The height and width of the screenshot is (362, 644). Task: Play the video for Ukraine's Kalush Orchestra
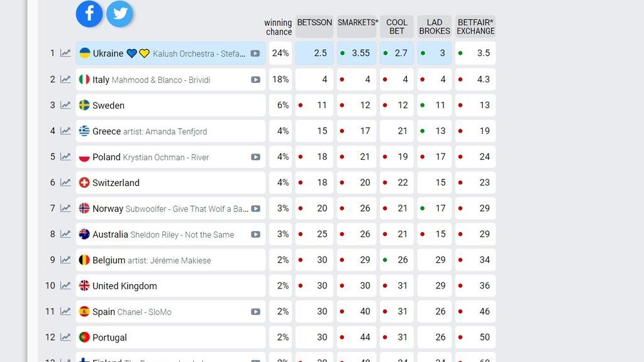255,53
